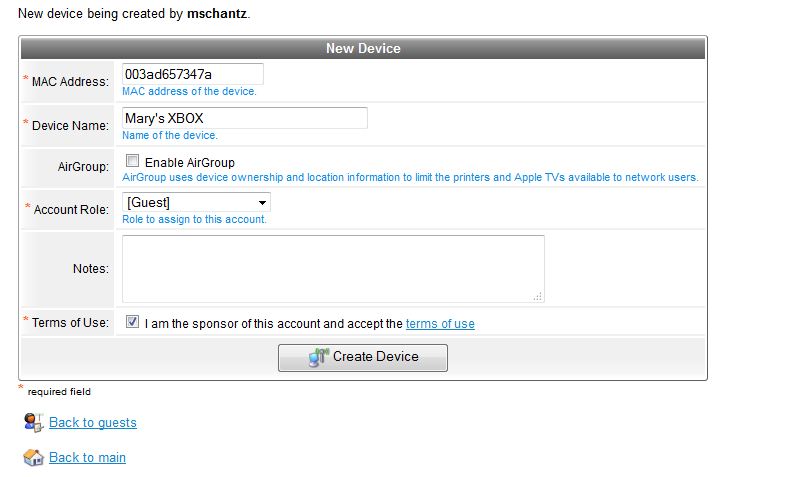Click the New Device header bar
The height and width of the screenshot is (477, 794).
363,48
